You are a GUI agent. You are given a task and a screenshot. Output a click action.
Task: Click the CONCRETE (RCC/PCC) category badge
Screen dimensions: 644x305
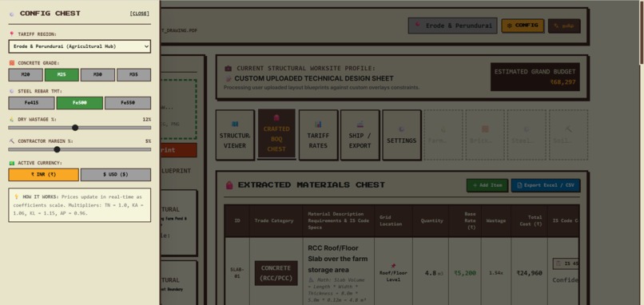[276, 273]
